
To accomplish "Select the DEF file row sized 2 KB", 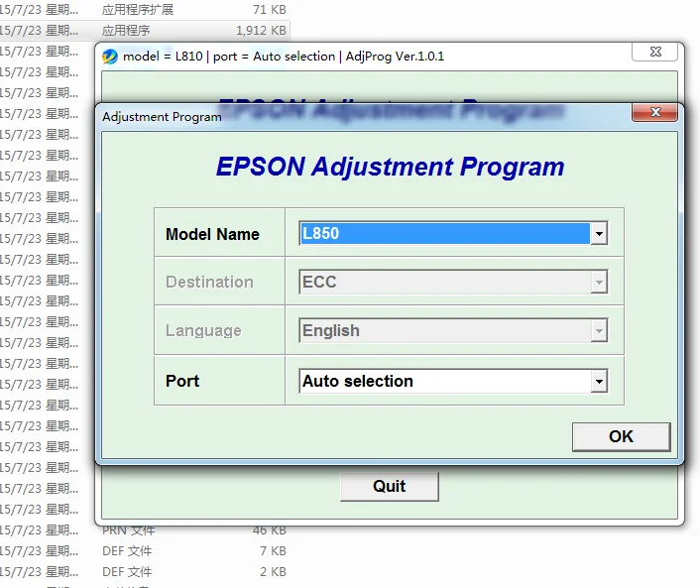I will (x=145, y=572).
